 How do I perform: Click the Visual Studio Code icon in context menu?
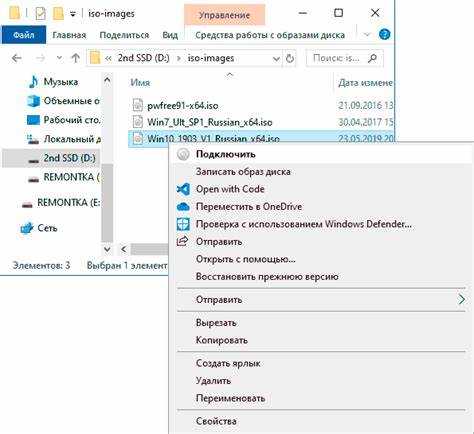[183, 189]
